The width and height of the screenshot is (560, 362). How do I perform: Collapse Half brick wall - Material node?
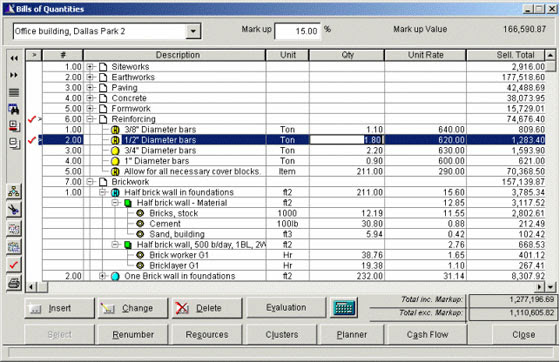pyautogui.click(x=115, y=203)
